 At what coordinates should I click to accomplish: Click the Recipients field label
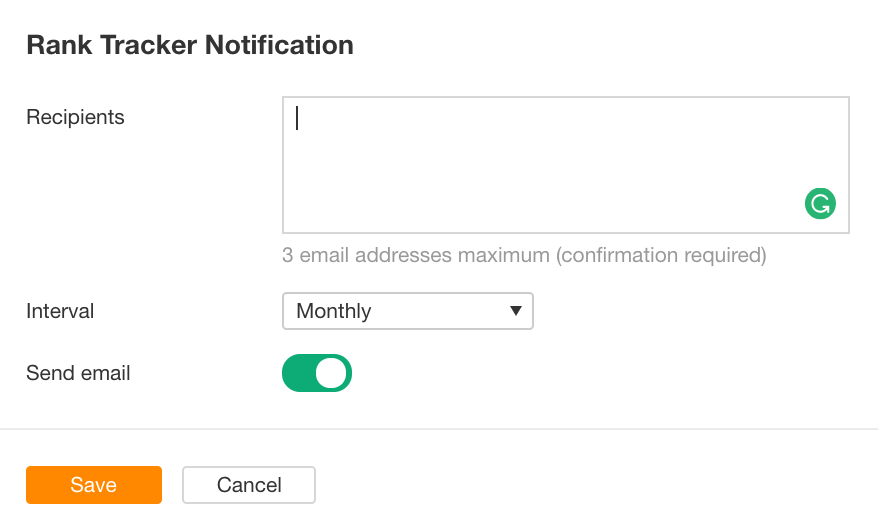75,117
